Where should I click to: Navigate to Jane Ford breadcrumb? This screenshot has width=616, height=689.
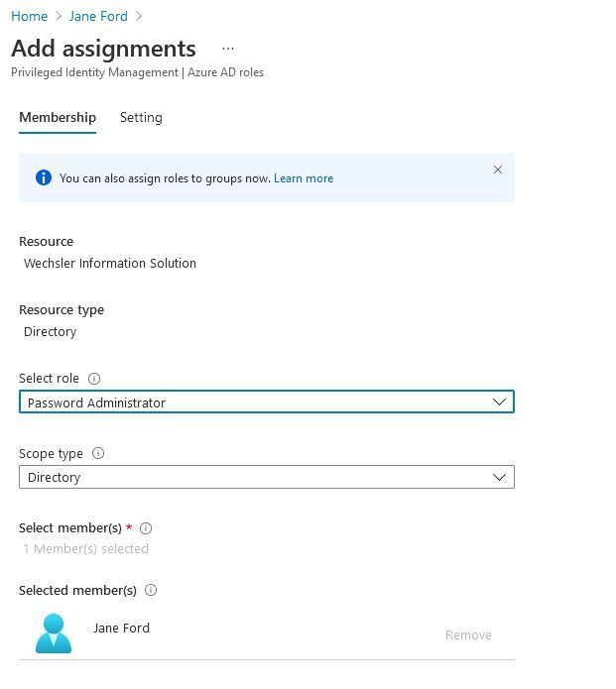pos(97,16)
